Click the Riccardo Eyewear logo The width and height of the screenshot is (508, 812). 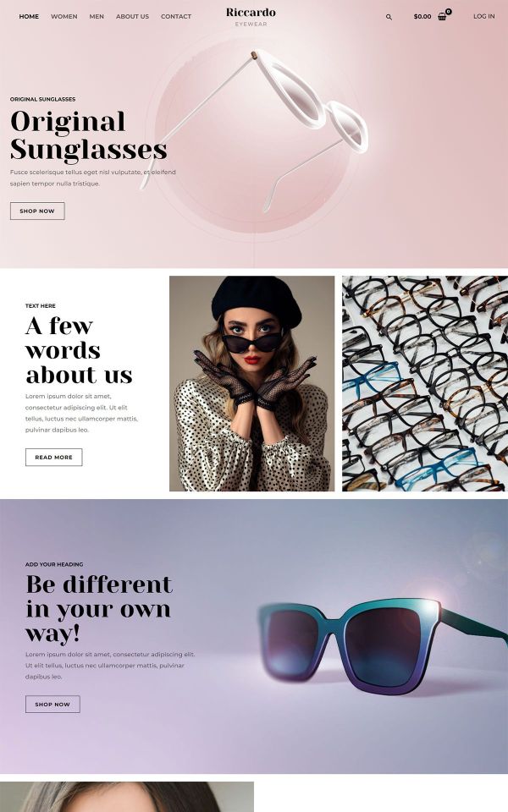(x=251, y=17)
